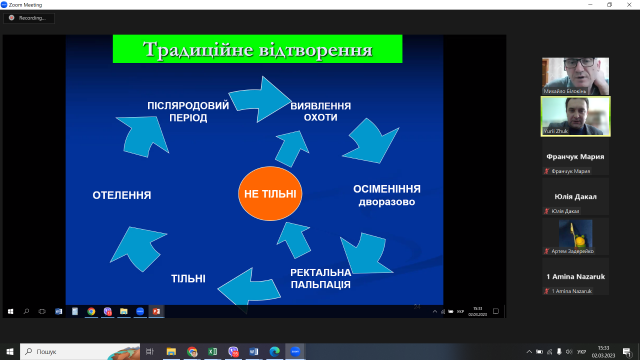This screenshot has width=640, height=360.
Task: Open Google Chrome from the taskbar
Action: [192, 351]
